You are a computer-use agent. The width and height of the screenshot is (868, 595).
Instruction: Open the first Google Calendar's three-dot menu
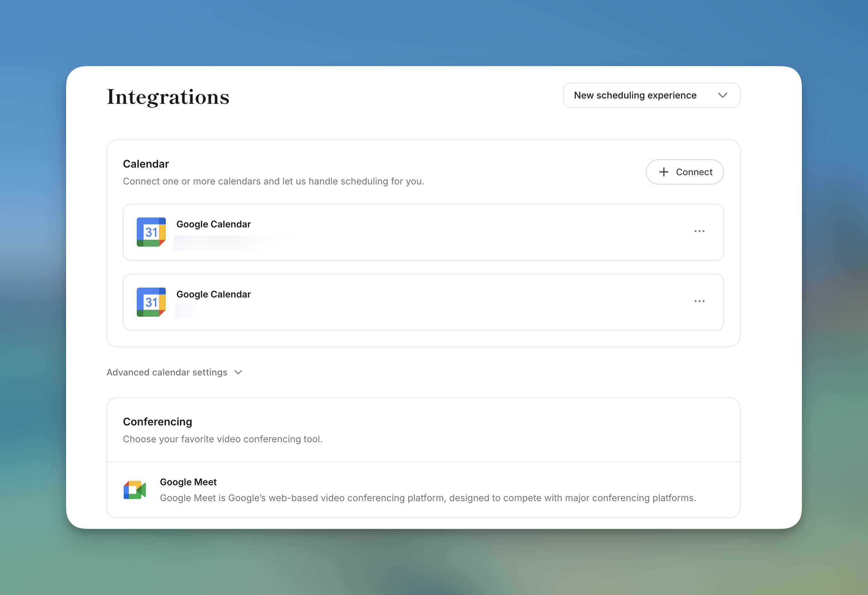pos(699,231)
